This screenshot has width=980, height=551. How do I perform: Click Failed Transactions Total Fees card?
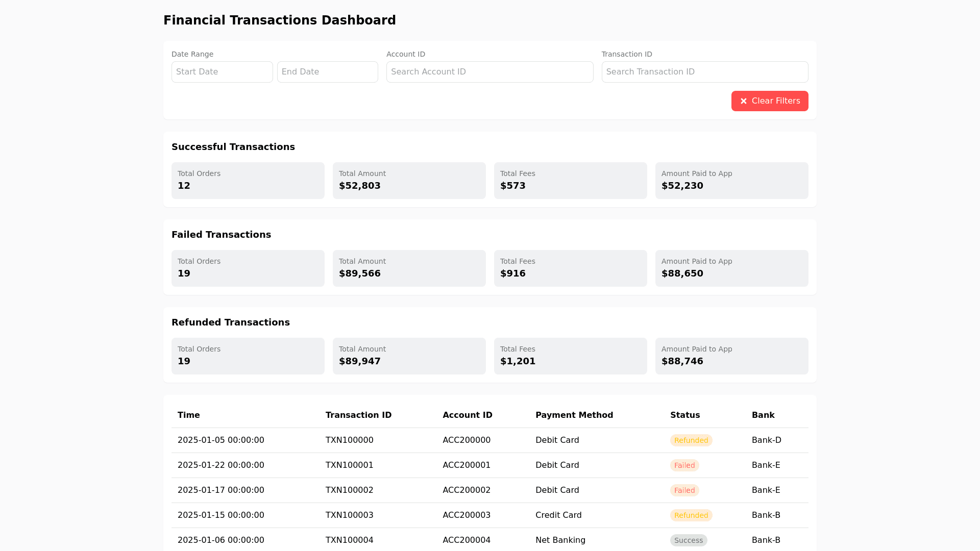[570, 268]
